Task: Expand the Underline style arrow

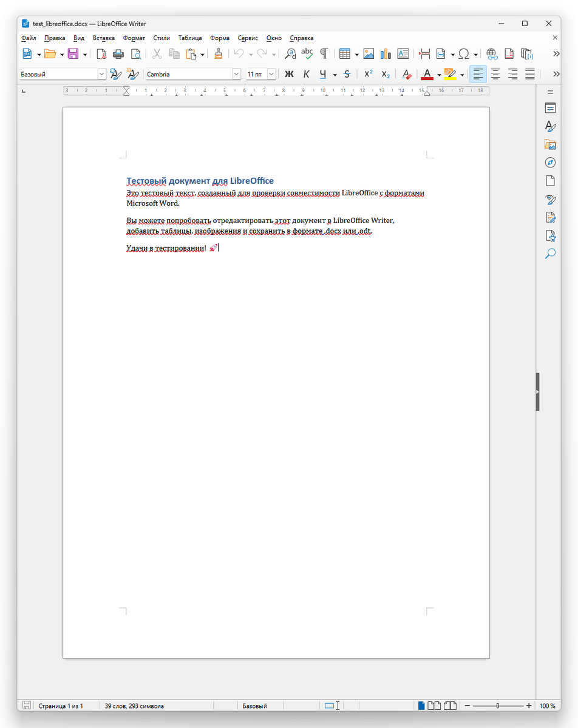Action: click(335, 74)
